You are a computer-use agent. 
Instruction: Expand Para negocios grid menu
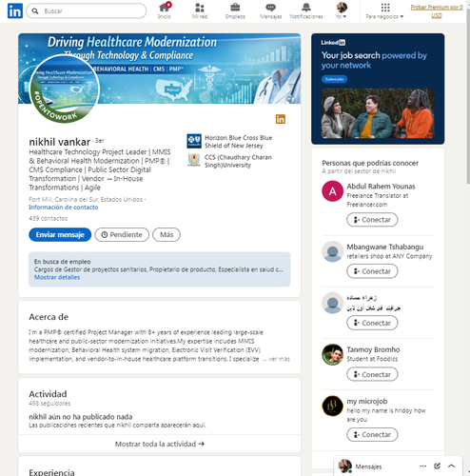[x=384, y=10]
